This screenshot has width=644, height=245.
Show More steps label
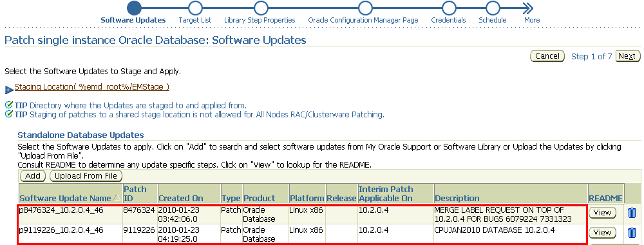tap(532, 20)
